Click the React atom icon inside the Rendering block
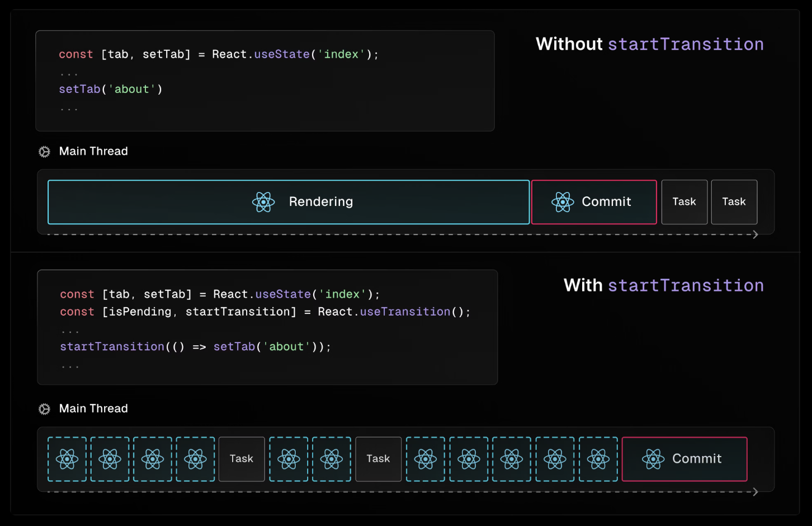Image resolution: width=812 pixels, height=526 pixels. click(263, 202)
